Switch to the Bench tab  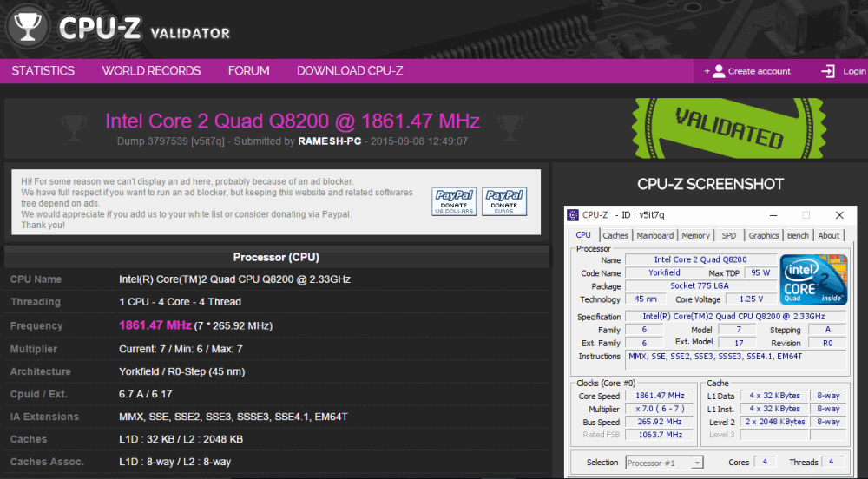click(x=798, y=236)
